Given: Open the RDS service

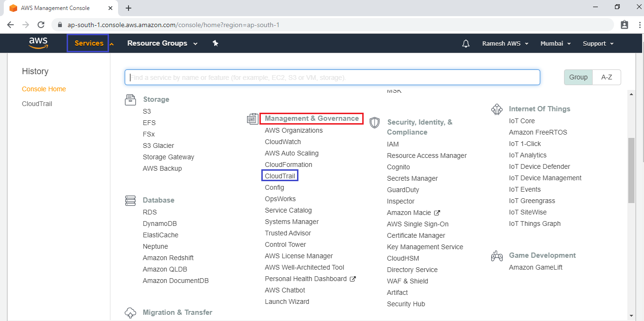Looking at the screenshot, I should pyautogui.click(x=149, y=212).
